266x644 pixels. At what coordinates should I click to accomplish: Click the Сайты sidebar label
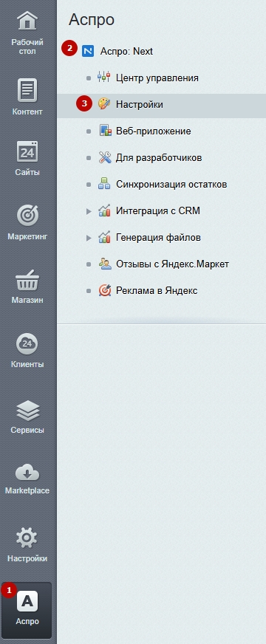27,172
